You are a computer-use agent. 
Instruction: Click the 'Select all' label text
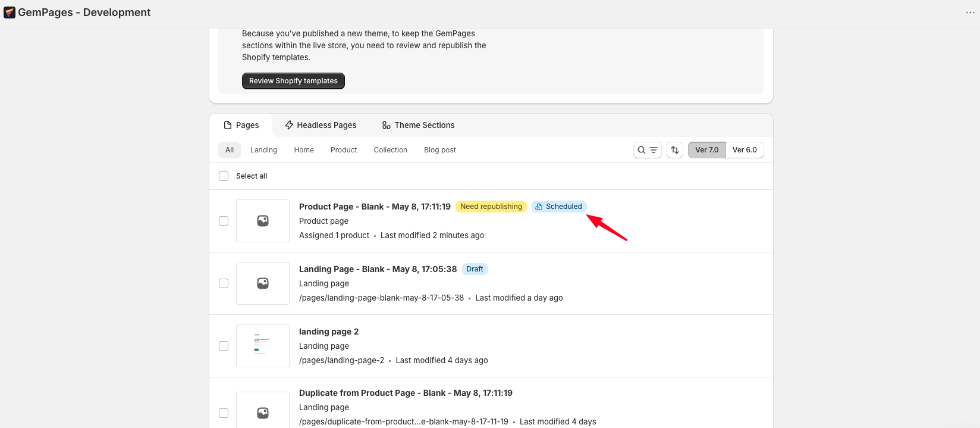tap(252, 176)
